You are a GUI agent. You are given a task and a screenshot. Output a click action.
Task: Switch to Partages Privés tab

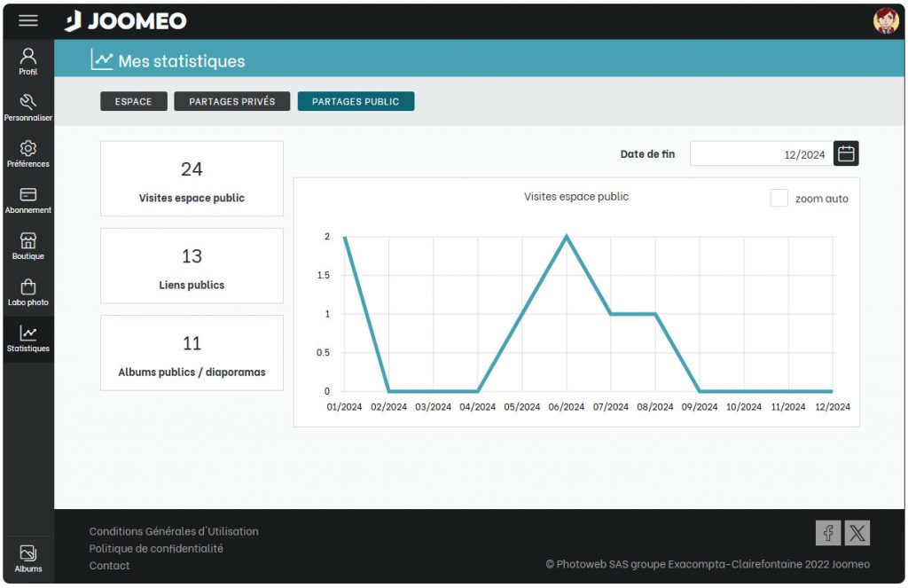point(232,102)
